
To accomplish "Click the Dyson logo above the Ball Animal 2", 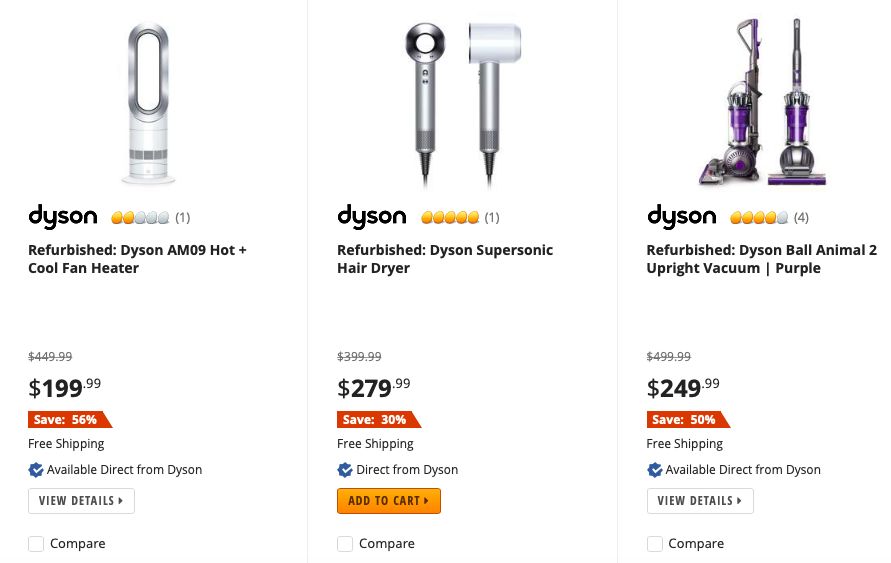I will pos(682,217).
